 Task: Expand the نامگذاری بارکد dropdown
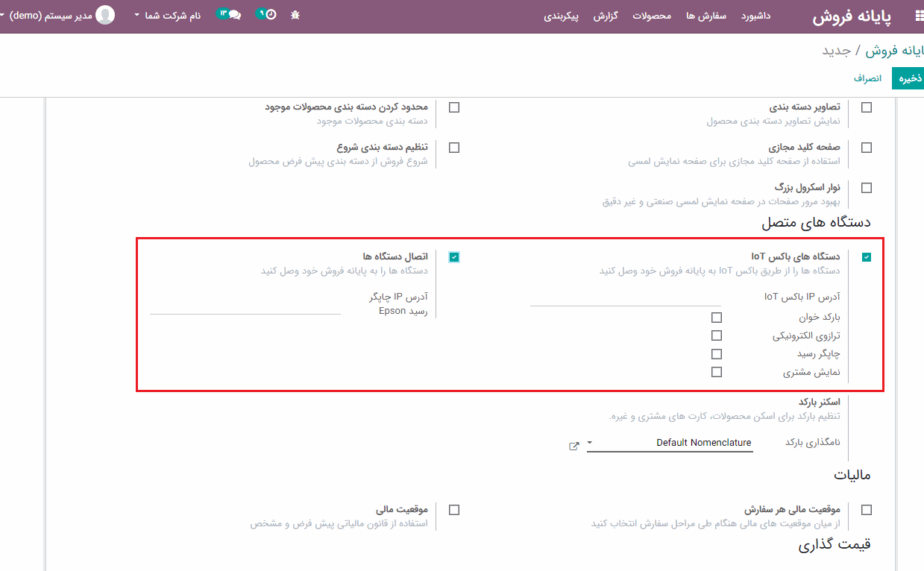(x=670, y=443)
